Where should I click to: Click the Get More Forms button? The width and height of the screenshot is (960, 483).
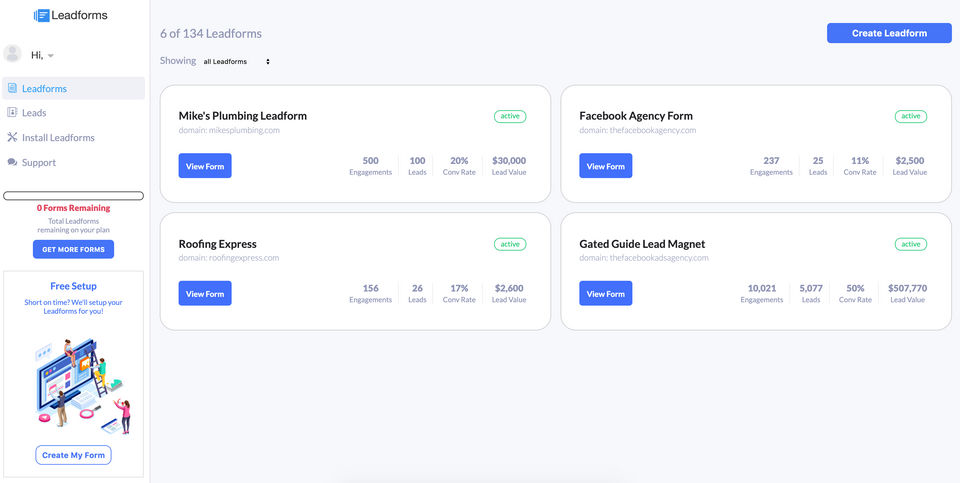tap(73, 249)
